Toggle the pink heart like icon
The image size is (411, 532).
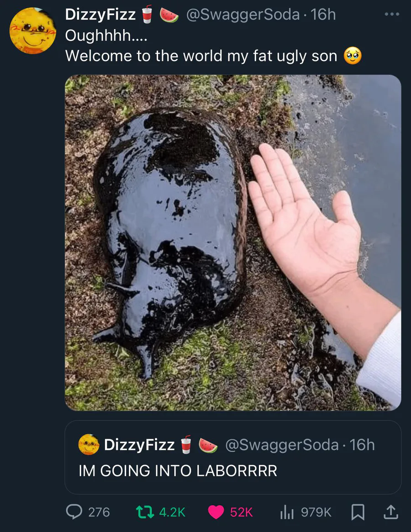point(216,512)
